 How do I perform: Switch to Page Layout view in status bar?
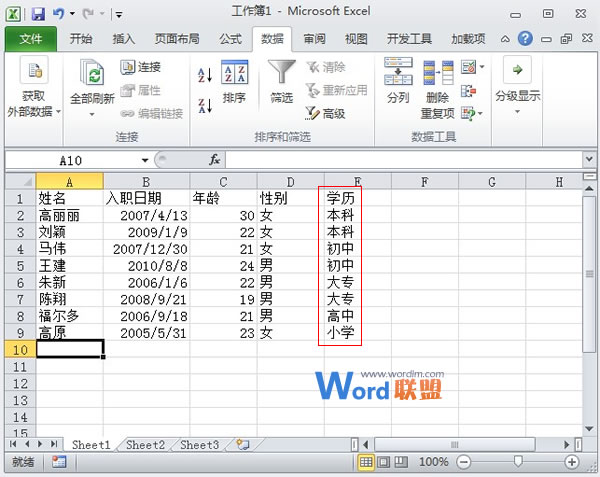(385, 462)
